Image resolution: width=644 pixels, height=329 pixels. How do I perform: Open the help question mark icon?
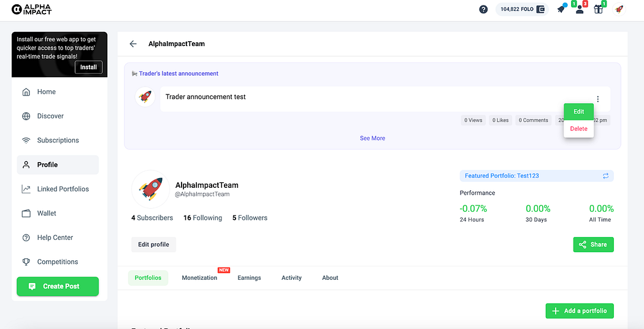tap(483, 9)
